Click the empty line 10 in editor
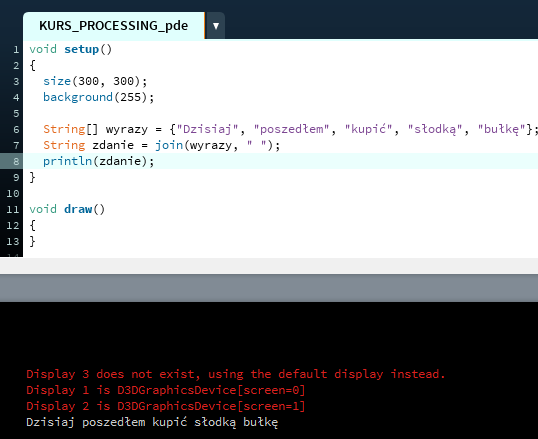Viewport: 538px width, 439px height. (280, 193)
